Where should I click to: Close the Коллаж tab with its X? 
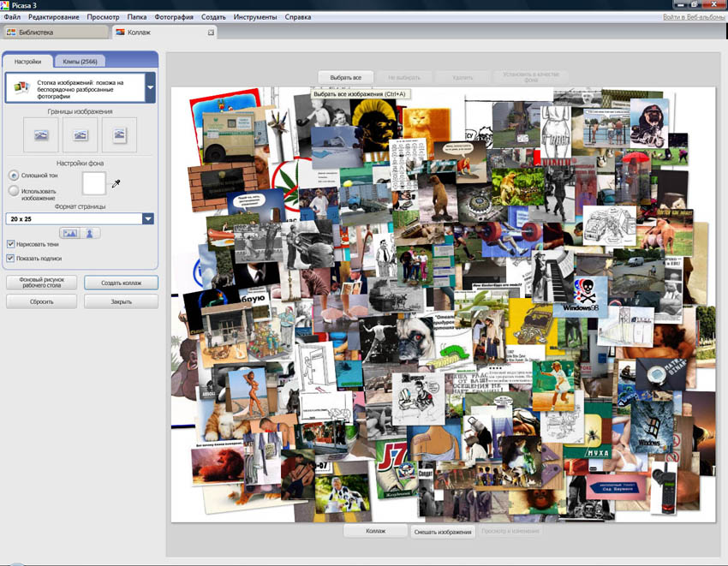pos(211,33)
